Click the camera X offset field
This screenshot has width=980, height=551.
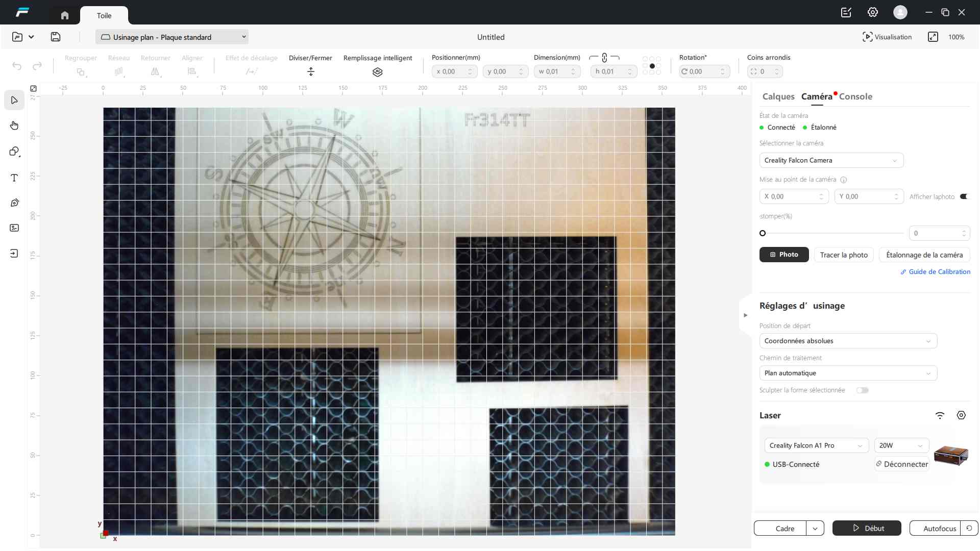point(794,196)
